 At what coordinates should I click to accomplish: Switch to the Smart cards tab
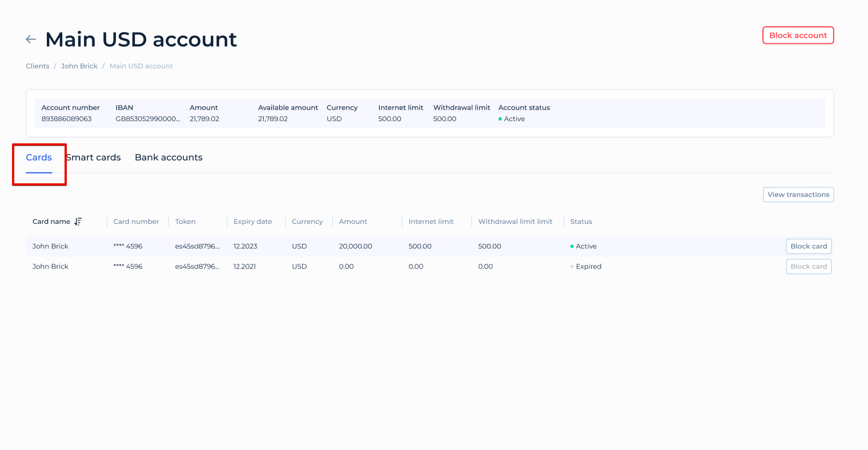[93, 157]
